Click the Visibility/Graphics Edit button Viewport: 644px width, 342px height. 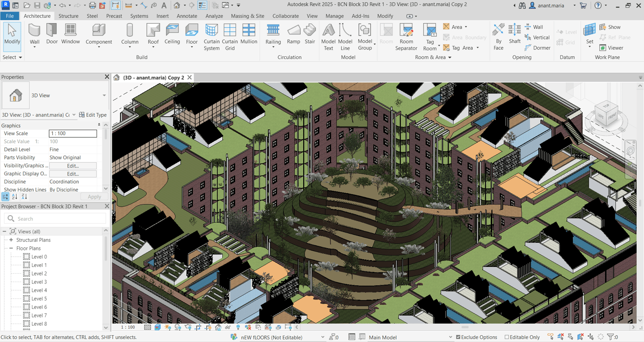(x=72, y=166)
